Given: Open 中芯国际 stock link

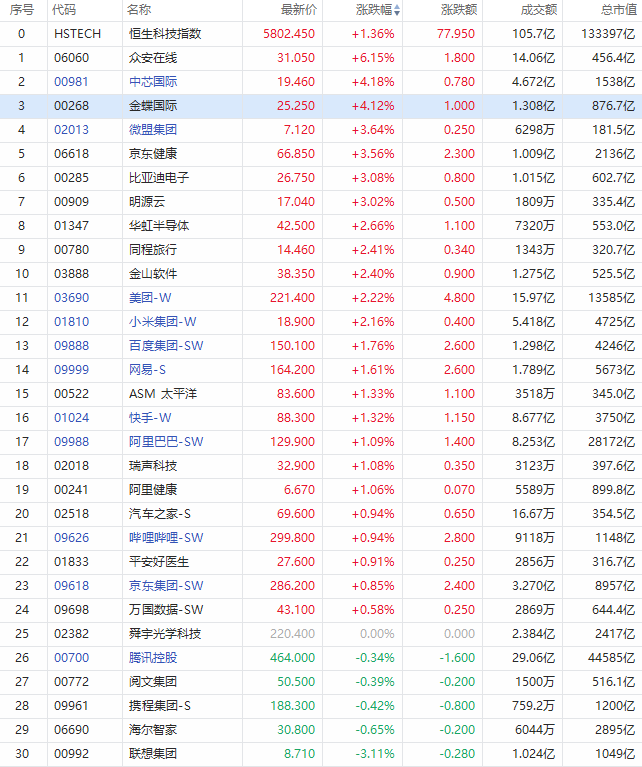Looking at the screenshot, I should pos(153,82).
